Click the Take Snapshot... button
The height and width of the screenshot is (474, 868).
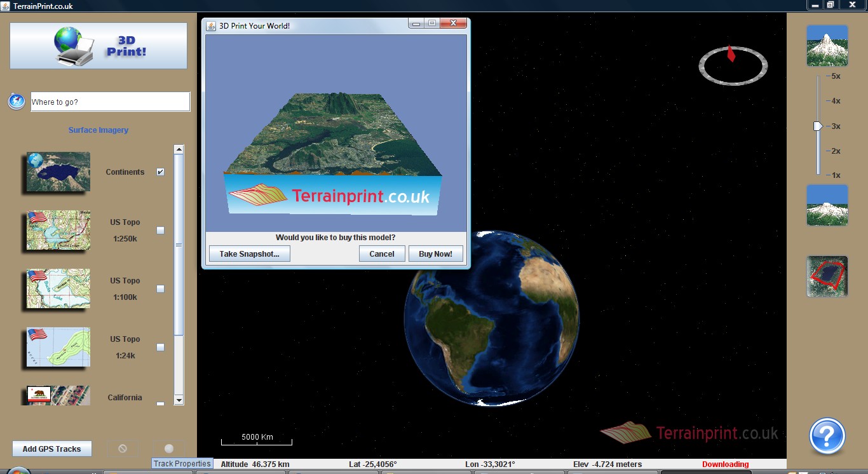pos(249,254)
